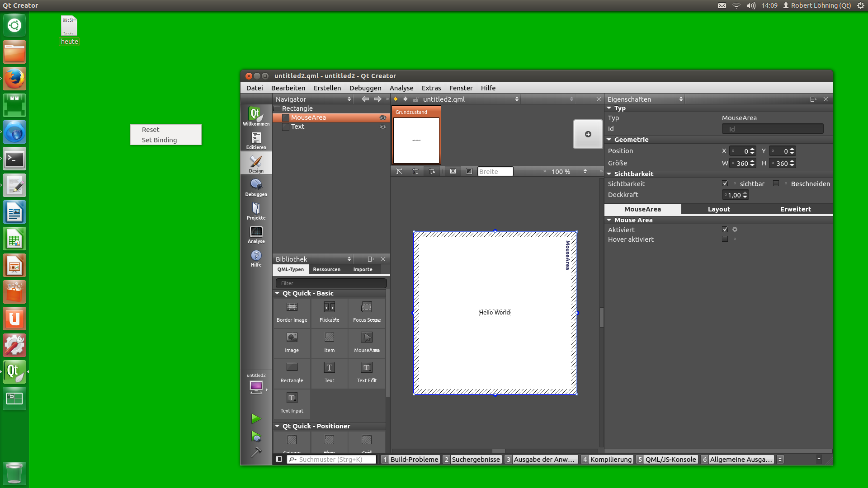This screenshot has width=868, height=488.
Task: Click Set Binding in the context menu
Action: 159,140
